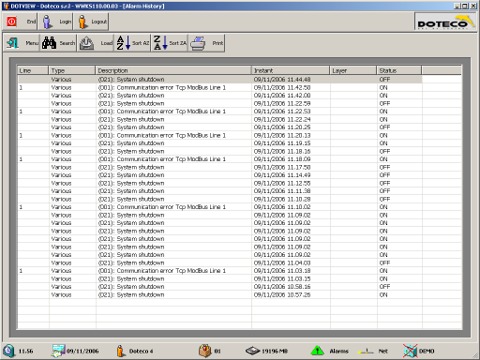Select the row with instant 09/11/2006 11.44.48
The image size is (480, 360).
220,79
